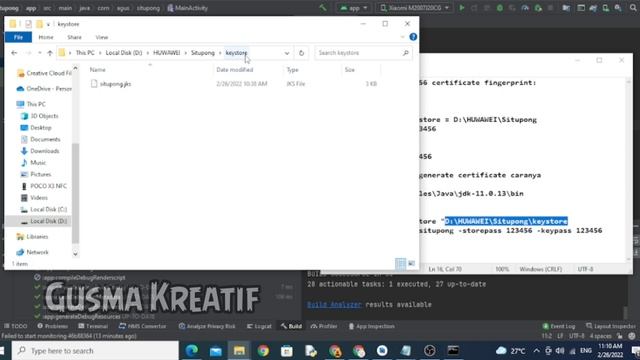
Task: Open Explorer's recent locations dropdown arrow
Action: pyautogui.click(x=40, y=53)
